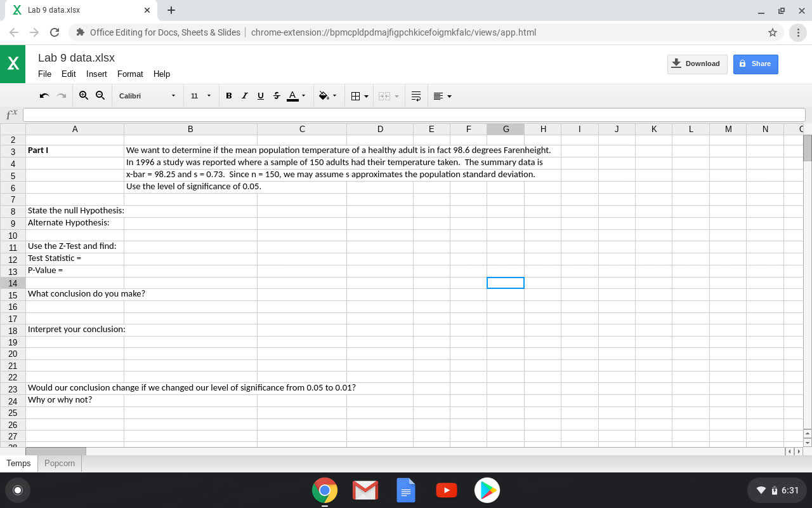This screenshot has height=508, width=812.
Task: Open the fill color tool
Action: [x=324, y=95]
